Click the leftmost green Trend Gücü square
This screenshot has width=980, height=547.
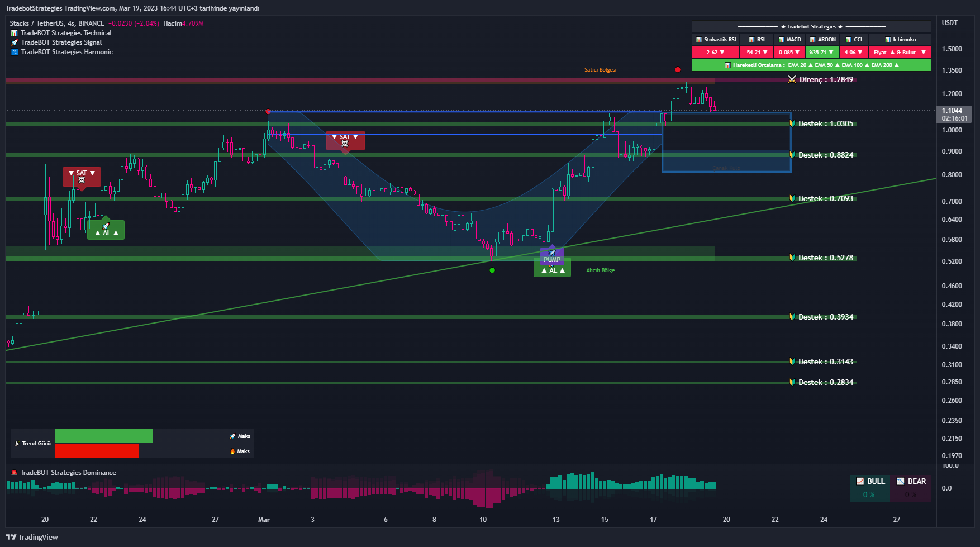click(62, 436)
